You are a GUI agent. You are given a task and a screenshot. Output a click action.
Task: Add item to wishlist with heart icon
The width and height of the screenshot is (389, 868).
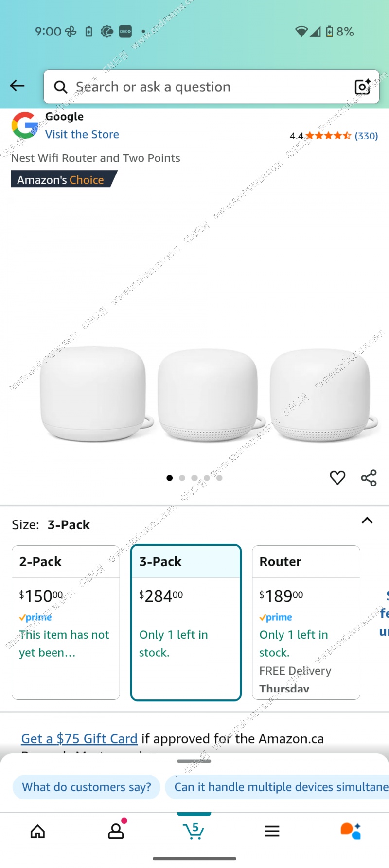337,478
